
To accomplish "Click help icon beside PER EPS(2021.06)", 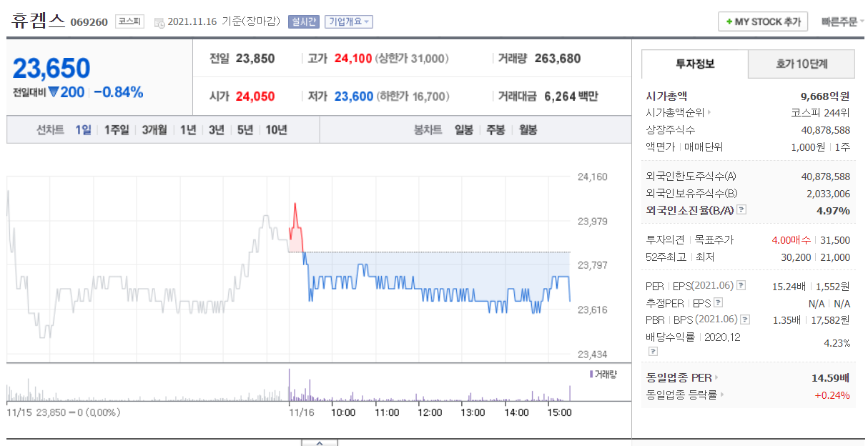I will click(741, 286).
